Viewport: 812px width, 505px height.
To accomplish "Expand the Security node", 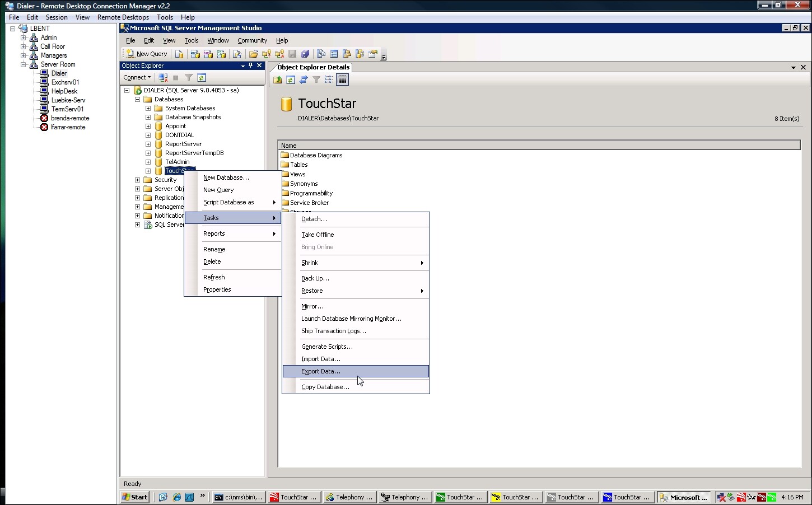I will tap(137, 180).
